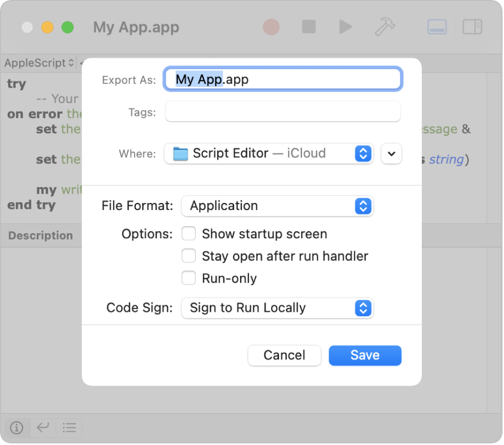Toggle the right sidebar pane button
This screenshot has width=504, height=445.
(472, 27)
